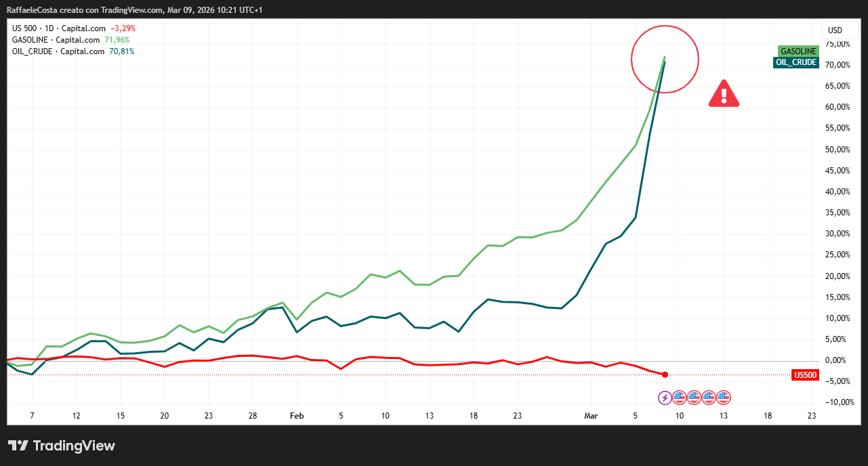Click the TradingView logo
Viewport: 868px width, 466px height.
pyautogui.click(x=62, y=446)
